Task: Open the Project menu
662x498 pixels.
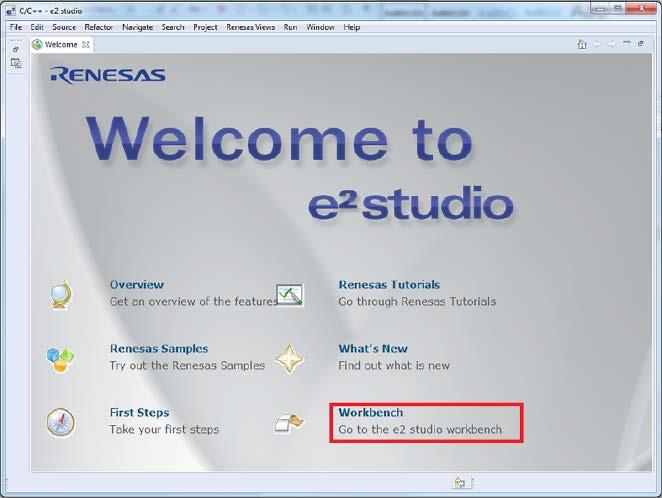Action: (x=205, y=27)
